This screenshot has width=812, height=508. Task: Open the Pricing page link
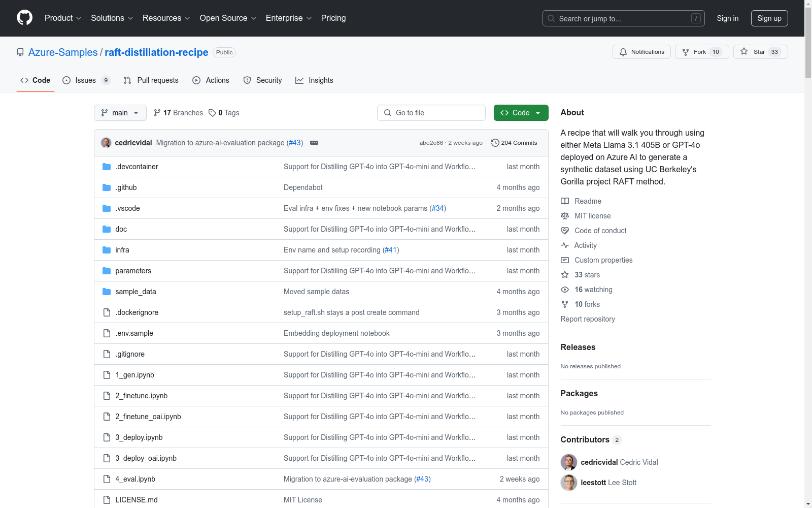[x=333, y=18]
